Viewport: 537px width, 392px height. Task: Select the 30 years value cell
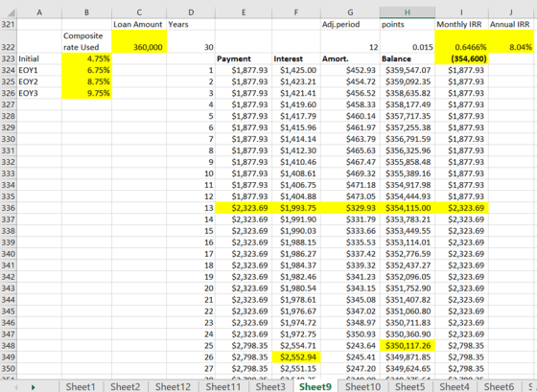[x=191, y=41]
